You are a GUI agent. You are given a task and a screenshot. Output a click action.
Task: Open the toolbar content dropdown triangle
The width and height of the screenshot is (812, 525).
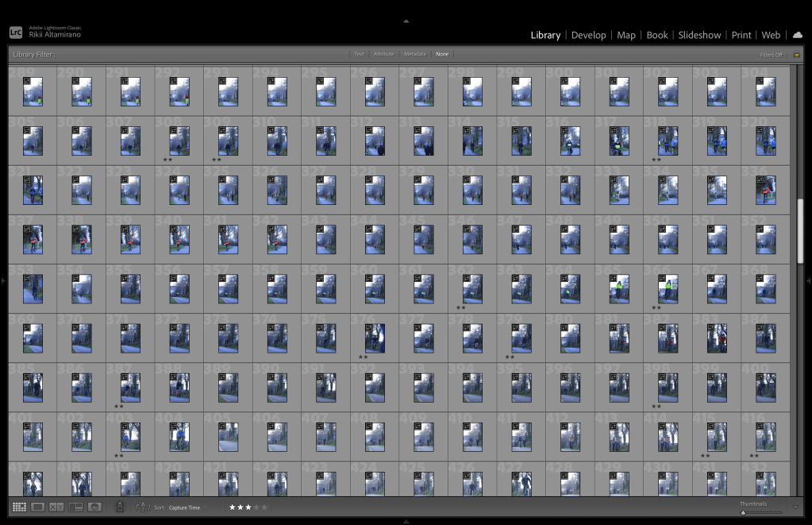click(x=795, y=507)
